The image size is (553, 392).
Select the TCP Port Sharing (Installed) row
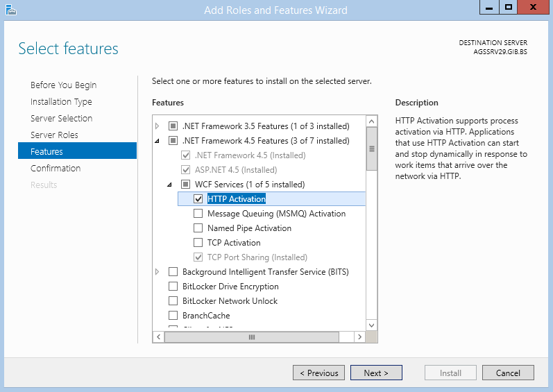tap(257, 257)
